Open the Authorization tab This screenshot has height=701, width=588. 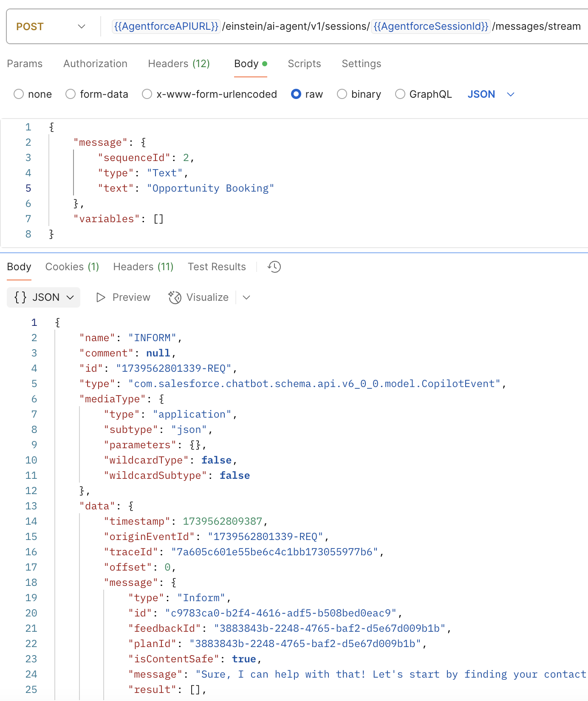[95, 64]
